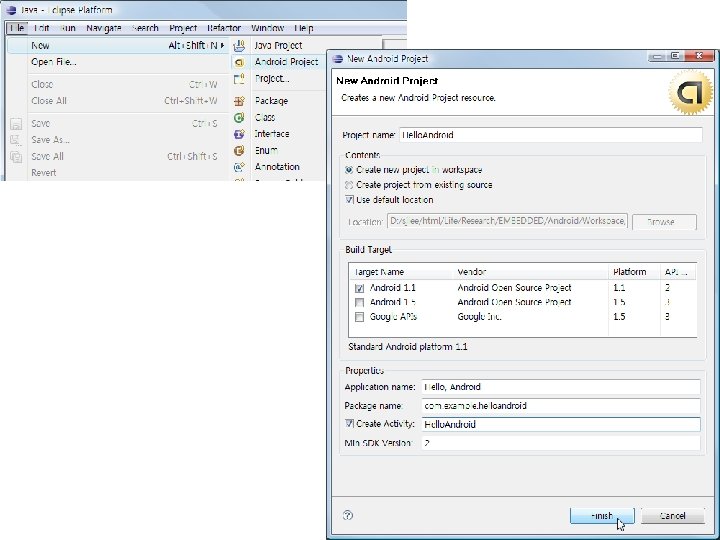Choose Package in the New submenu
The image size is (720, 540).
pos(271,101)
